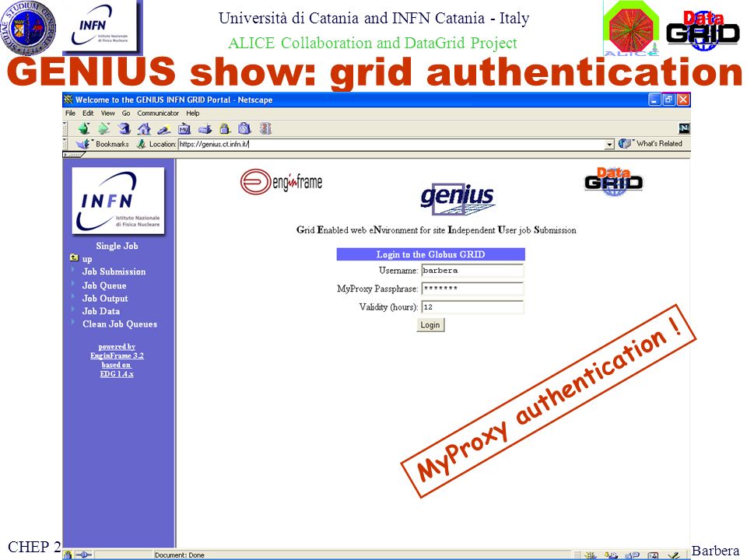This screenshot has width=747, height=560.
Task: Open Composer icon in component bar
Action: coord(674,555)
